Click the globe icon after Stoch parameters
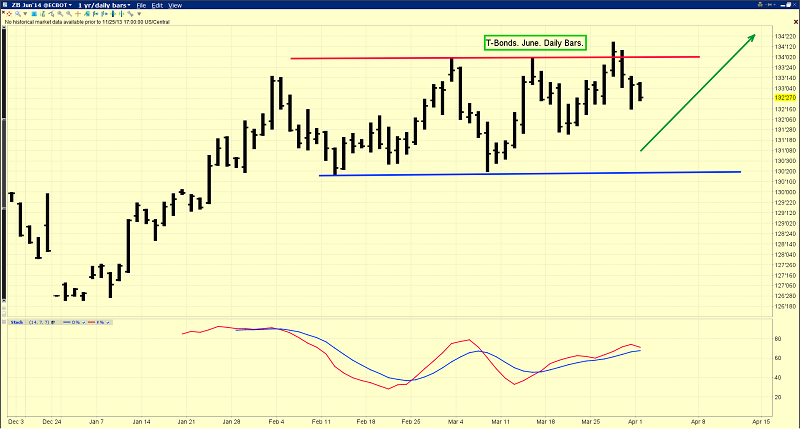The width and height of the screenshot is (800, 435). click(x=53, y=322)
